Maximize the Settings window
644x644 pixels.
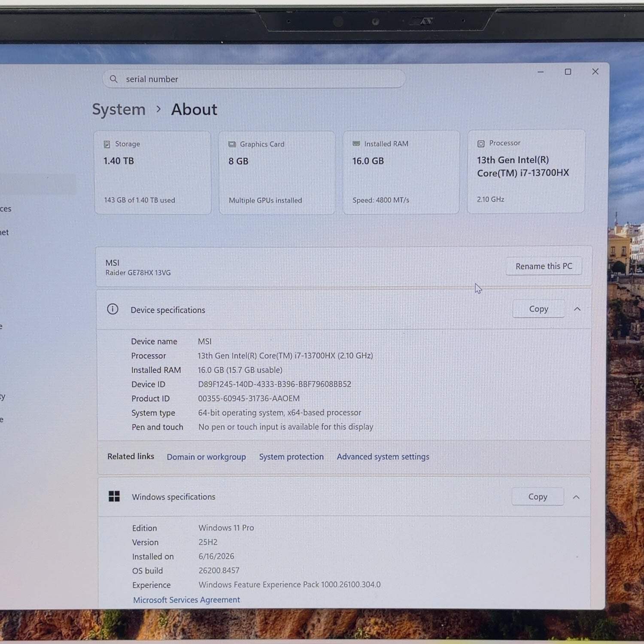coord(568,72)
